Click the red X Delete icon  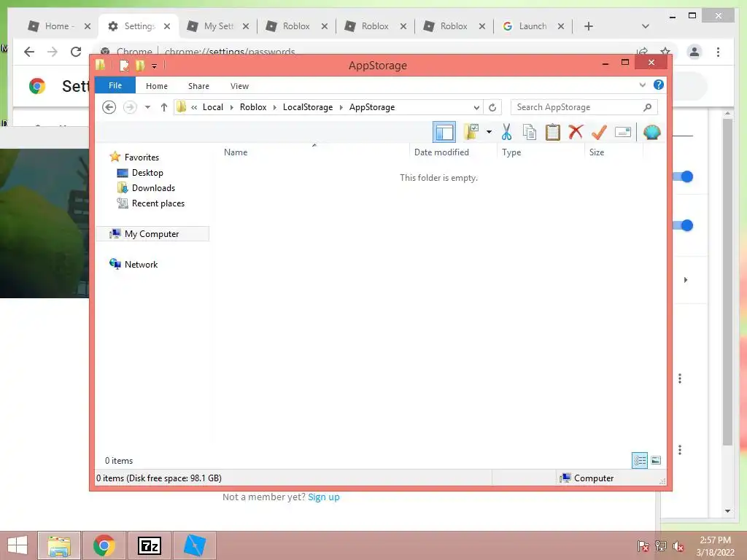coord(576,131)
